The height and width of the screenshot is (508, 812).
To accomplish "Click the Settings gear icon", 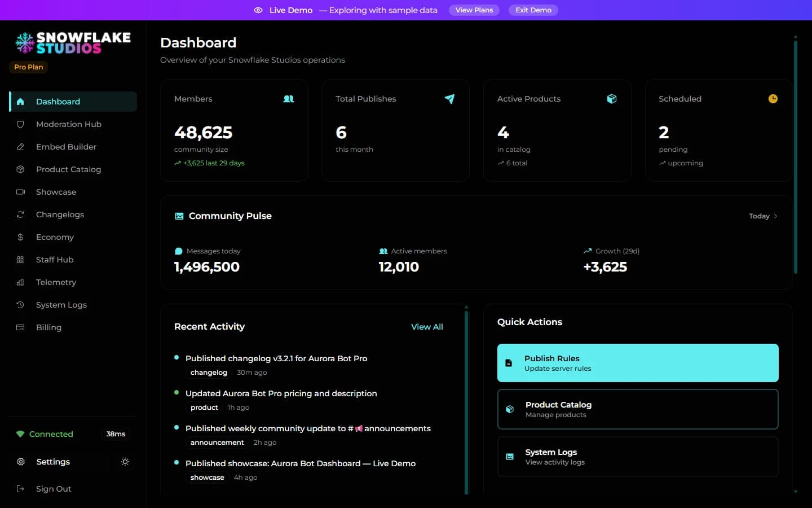I will [21, 462].
